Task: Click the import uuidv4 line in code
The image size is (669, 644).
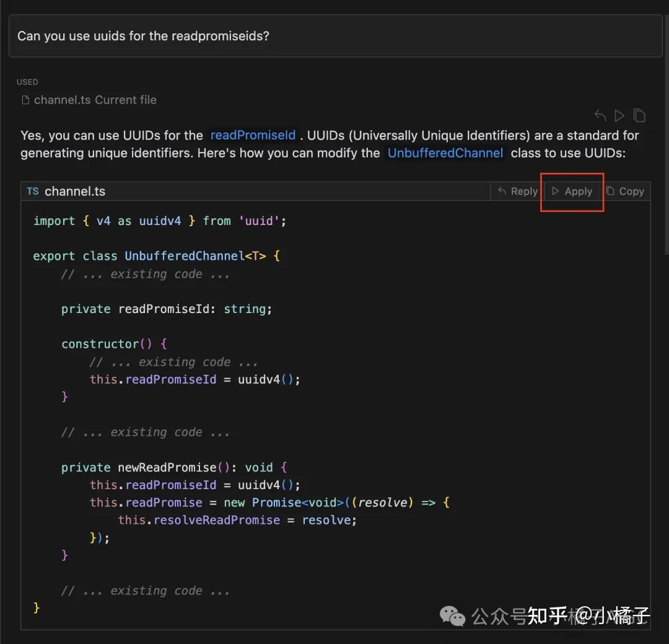Action: click(160, 221)
